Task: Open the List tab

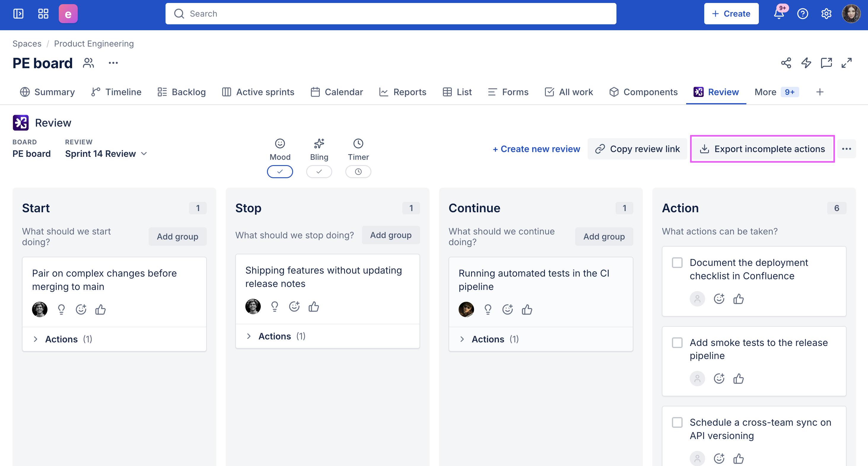Action: coord(457,92)
